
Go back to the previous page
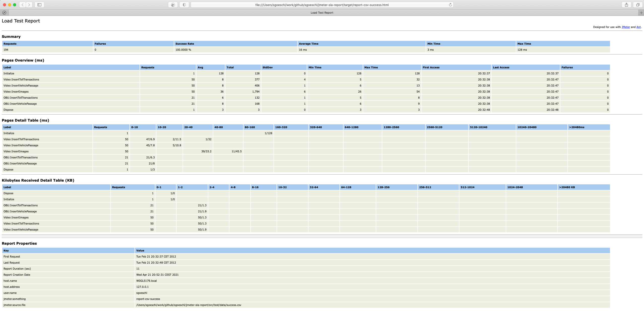point(22,5)
